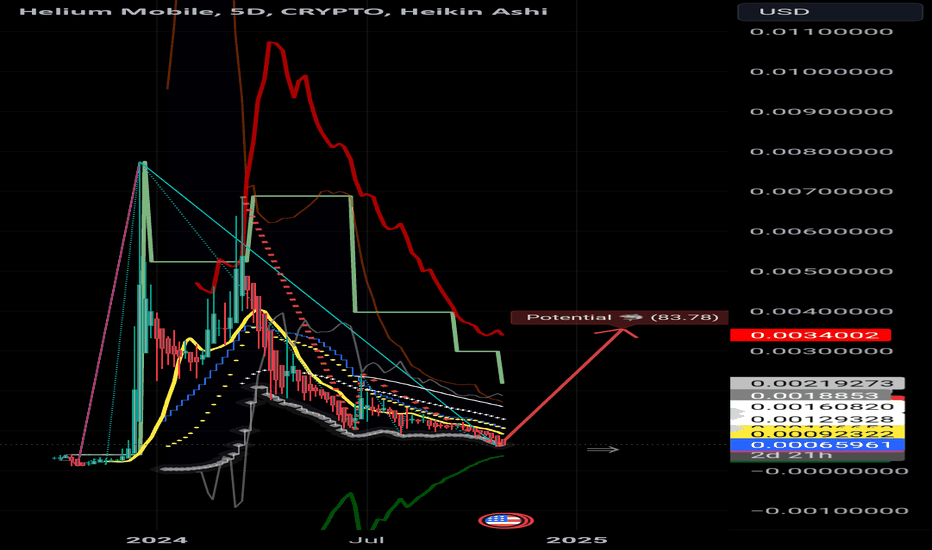Click the yellow 0.00092322 price label
The width and height of the screenshot is (932, 550).
(x=817, y=435)
